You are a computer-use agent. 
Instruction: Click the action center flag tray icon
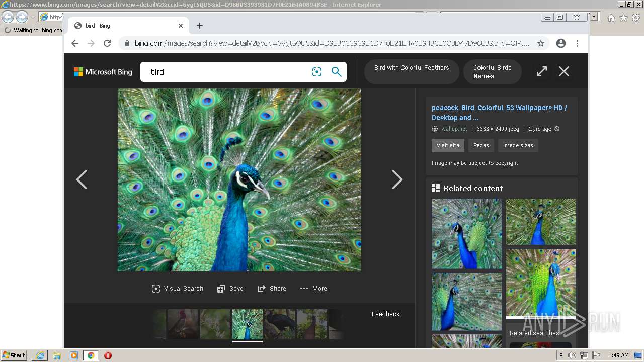[596, 355]
